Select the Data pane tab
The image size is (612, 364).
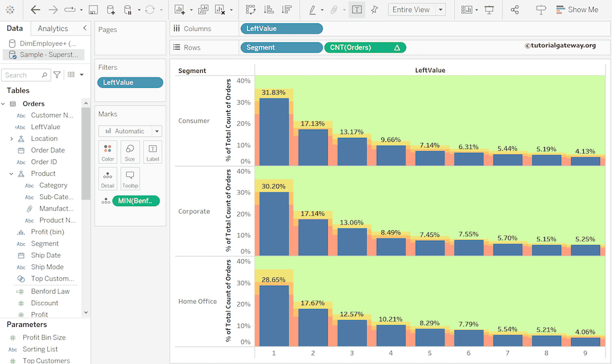(15, 27)
